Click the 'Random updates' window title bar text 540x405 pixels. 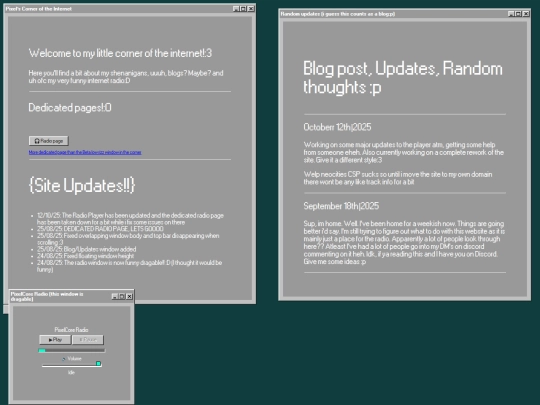[338, 14]
